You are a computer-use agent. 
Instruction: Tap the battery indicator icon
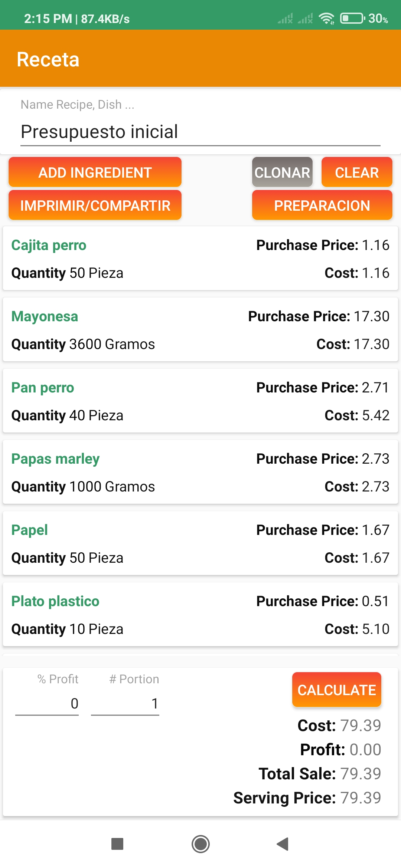352,18
